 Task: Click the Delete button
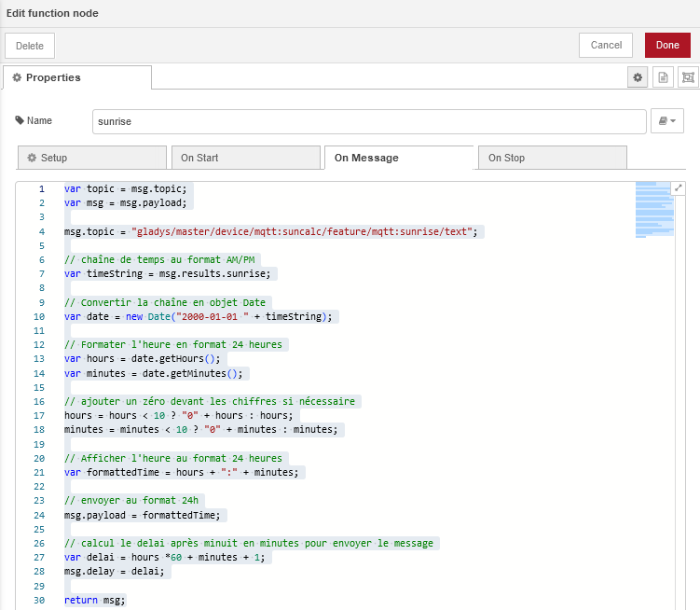tap(30, 46)
